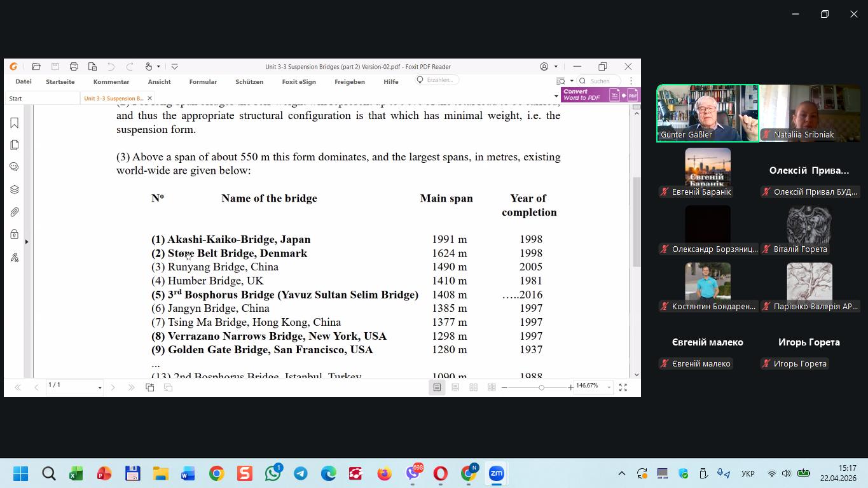This screenshot has height=488, width=868.
Task: Switch to facing pages view
Action: point(473,387)
